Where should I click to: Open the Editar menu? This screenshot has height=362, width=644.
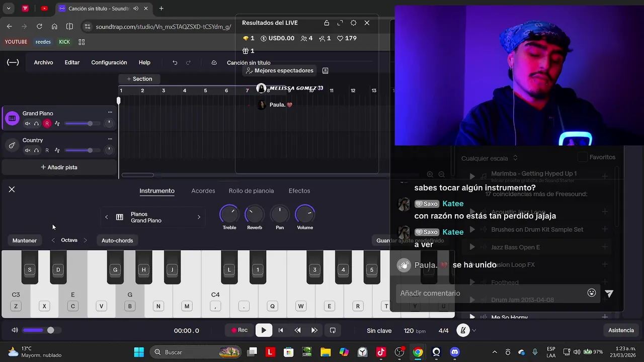point(72,62)
